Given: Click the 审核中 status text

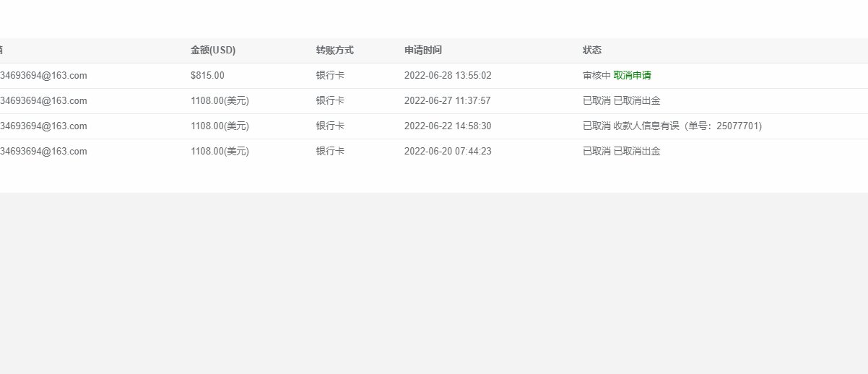Looking at the screenshot, I should pos(596,76).
